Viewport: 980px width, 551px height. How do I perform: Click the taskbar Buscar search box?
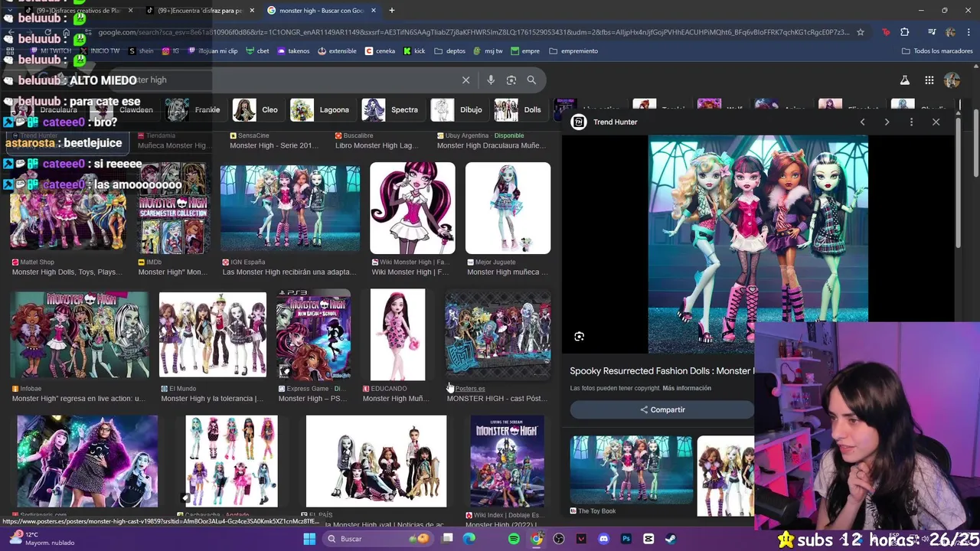click(377, 539)
